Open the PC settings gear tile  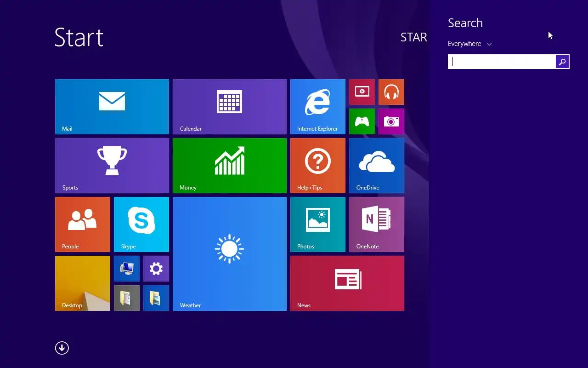[x=156, y=269]
